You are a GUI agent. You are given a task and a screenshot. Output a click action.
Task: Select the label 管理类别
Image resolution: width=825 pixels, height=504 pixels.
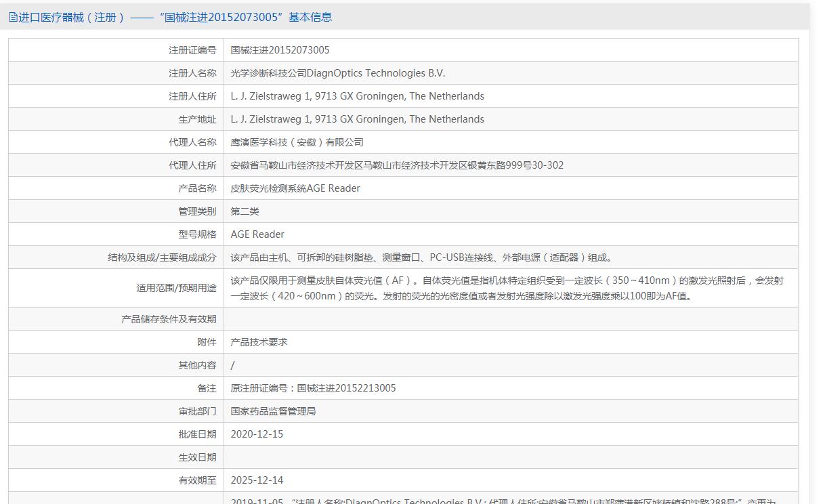(x=197, y=211)
